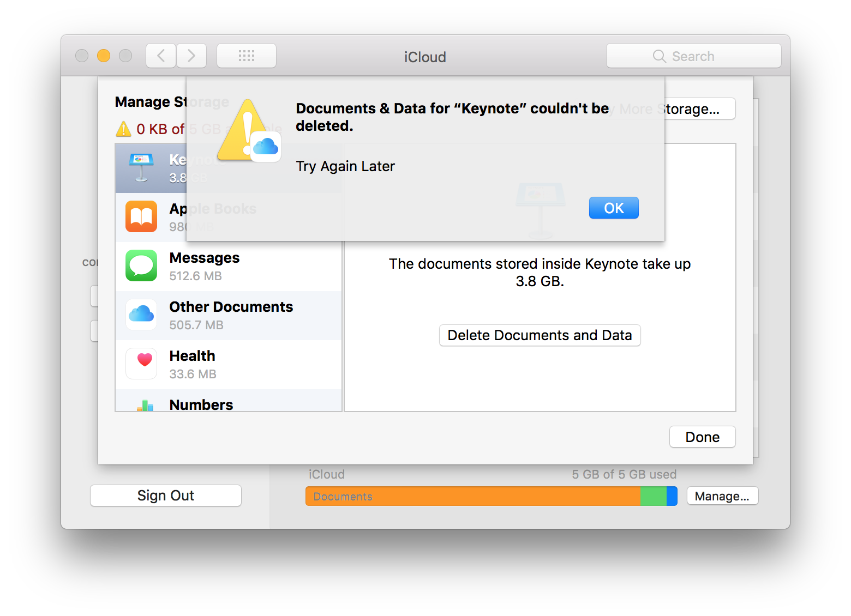Click the green storage bar segment
Screen dimensions: 851x616
[x=653, y=496]
